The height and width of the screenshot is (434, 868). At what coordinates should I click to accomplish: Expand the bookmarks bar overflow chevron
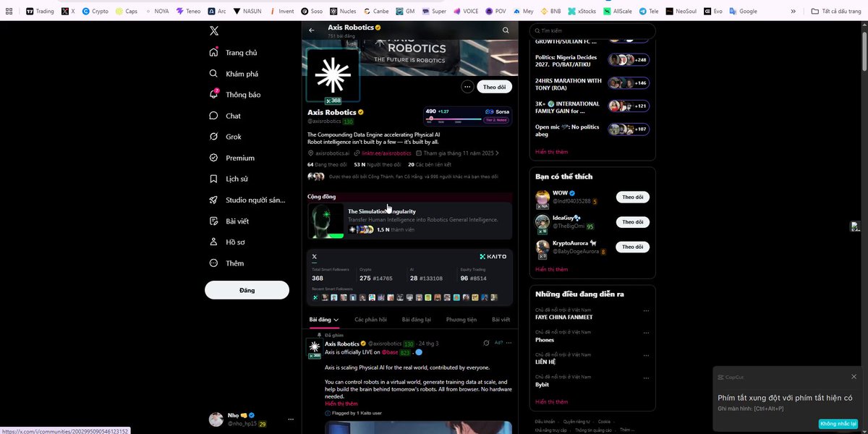tap(793, 12)
